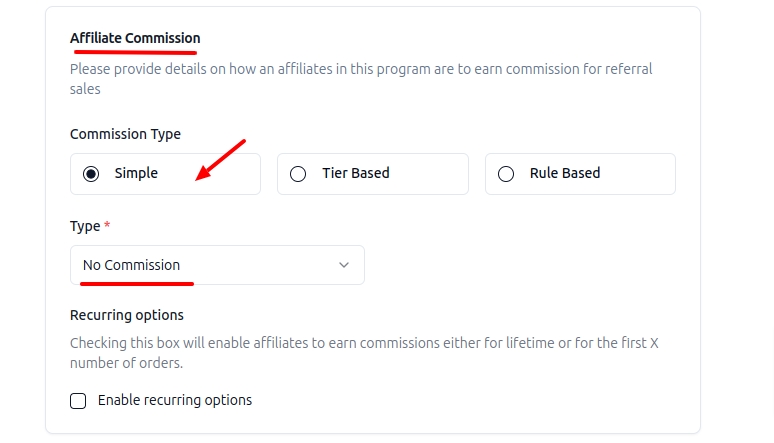This screenshot has width=774, height=443.
Task: Click the "Enable recurring options" label text
Action: pyautogui.click(x=175, y=400)
